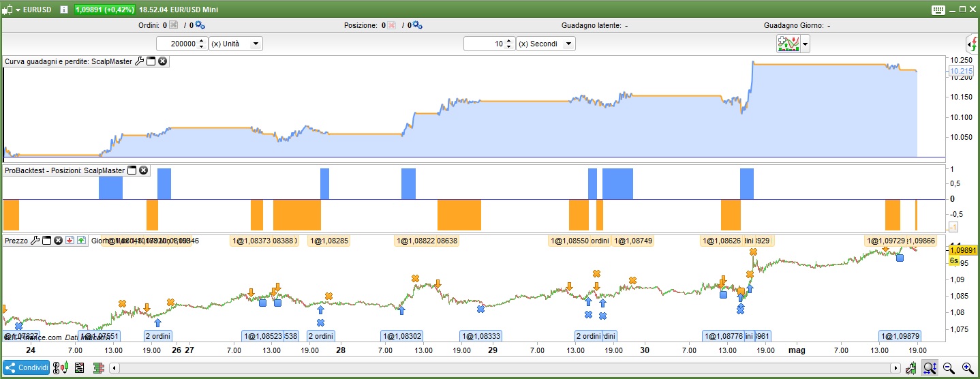Open the order book bars icon

click(98, 368)
